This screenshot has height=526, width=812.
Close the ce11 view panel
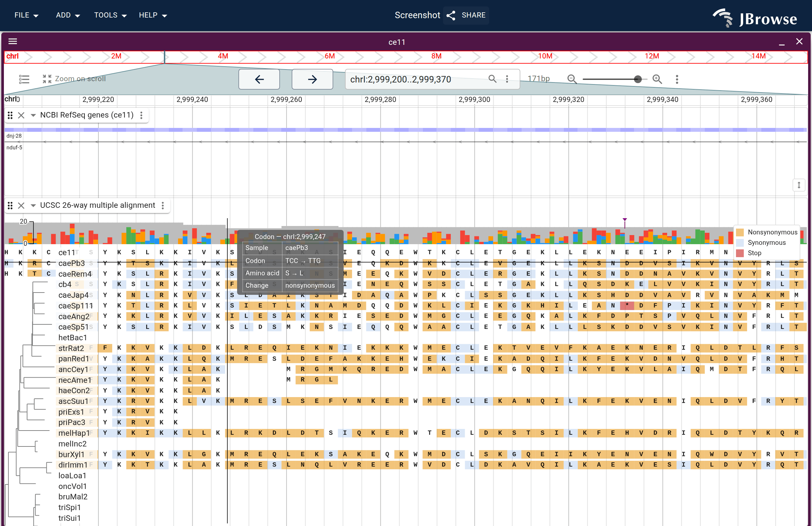[799, 42]
